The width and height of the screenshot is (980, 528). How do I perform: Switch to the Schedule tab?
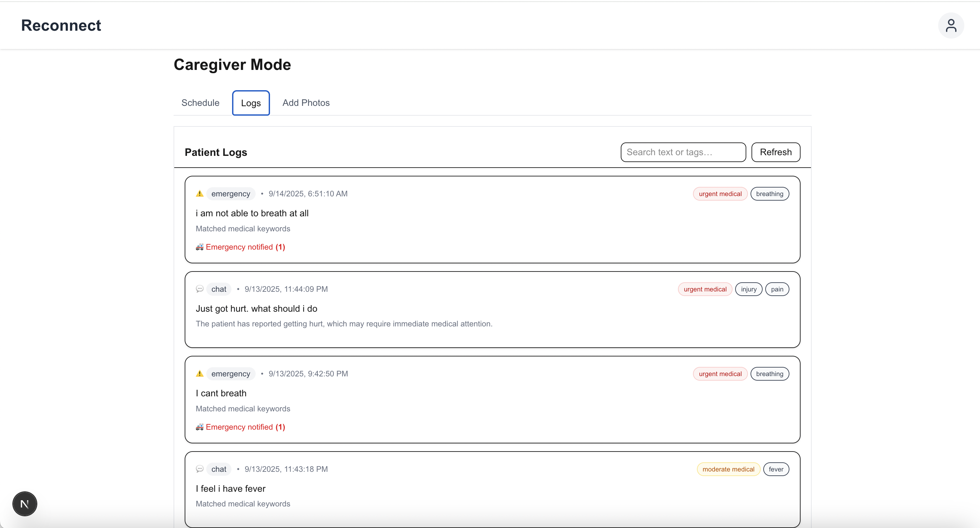point(200,103)
